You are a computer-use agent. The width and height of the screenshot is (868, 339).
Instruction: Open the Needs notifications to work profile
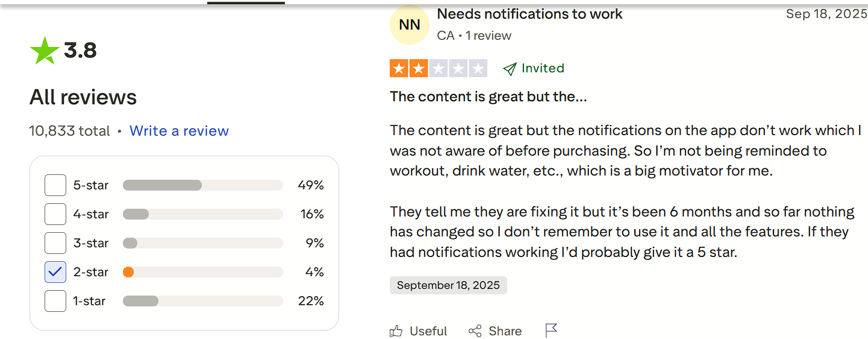click(529, 14)
